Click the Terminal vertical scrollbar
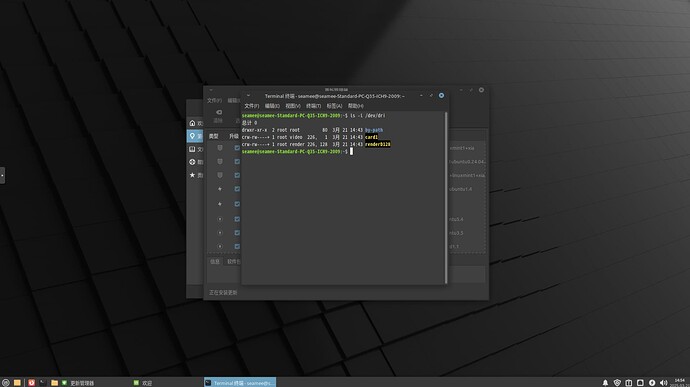This screenshot has width=690, height=387. click(x=446, y=198)
